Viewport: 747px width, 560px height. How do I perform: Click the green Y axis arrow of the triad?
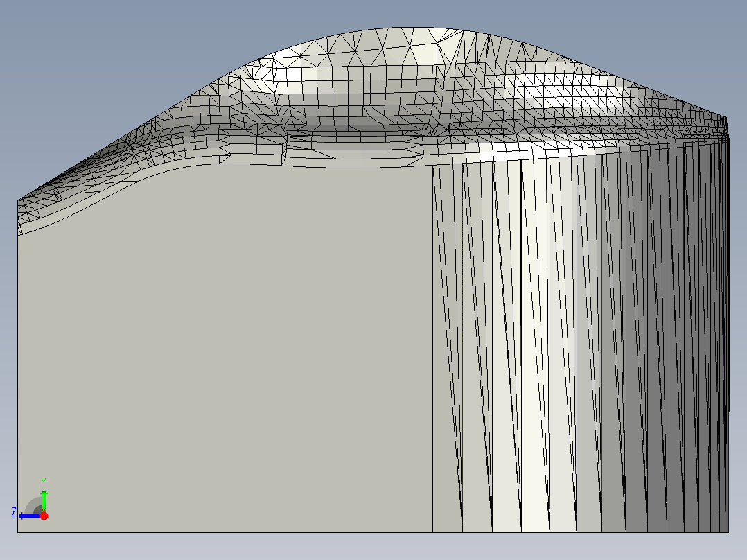(44, 500)
